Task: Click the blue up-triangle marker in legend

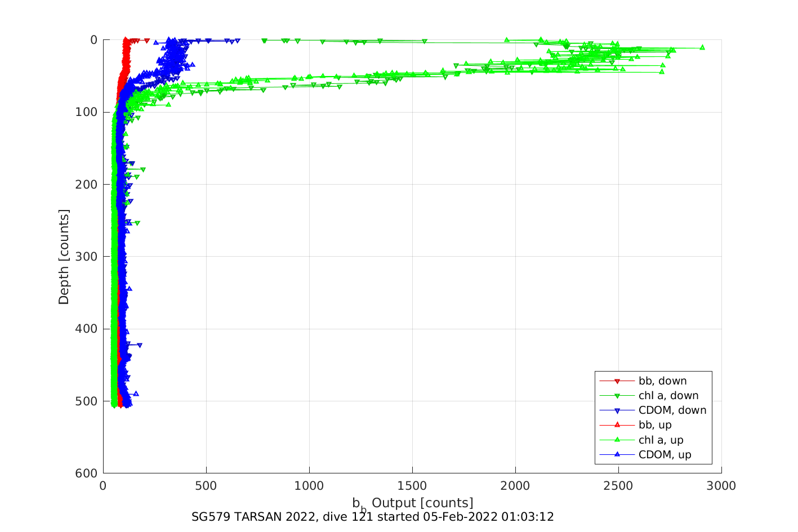Action: click(617, 454)
